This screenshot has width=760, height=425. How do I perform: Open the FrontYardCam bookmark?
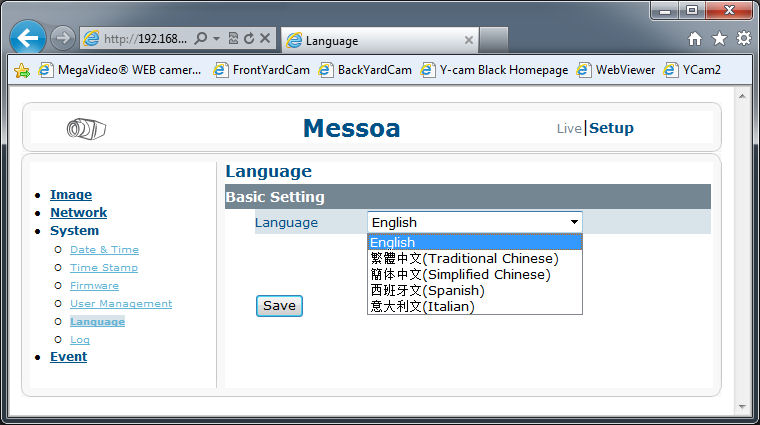click(262, 70)
